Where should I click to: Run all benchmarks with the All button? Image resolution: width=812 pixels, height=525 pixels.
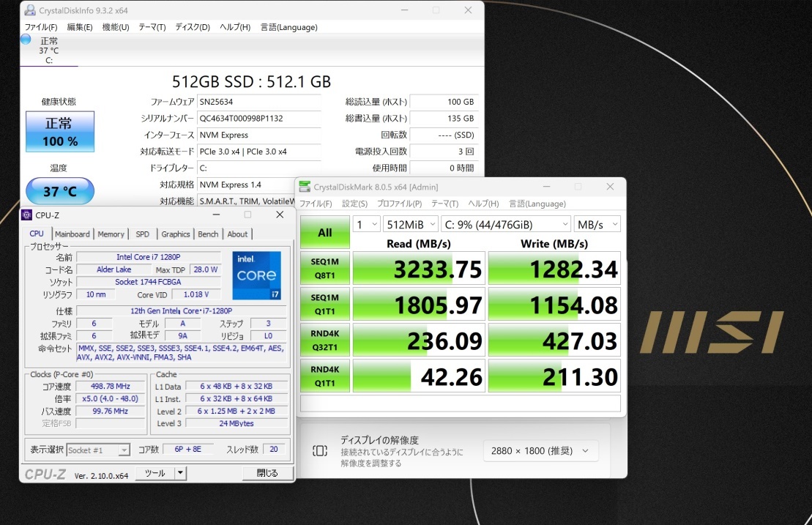point(325,233)
